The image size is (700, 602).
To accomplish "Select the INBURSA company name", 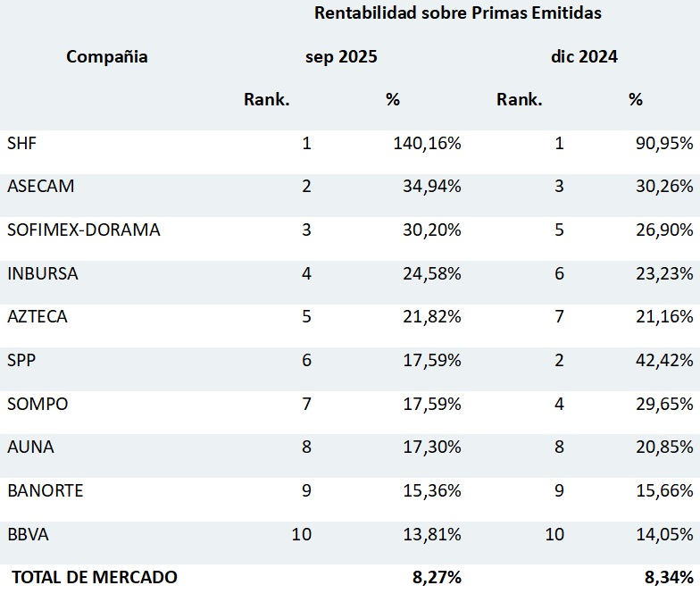I will (x=42, y=273).
